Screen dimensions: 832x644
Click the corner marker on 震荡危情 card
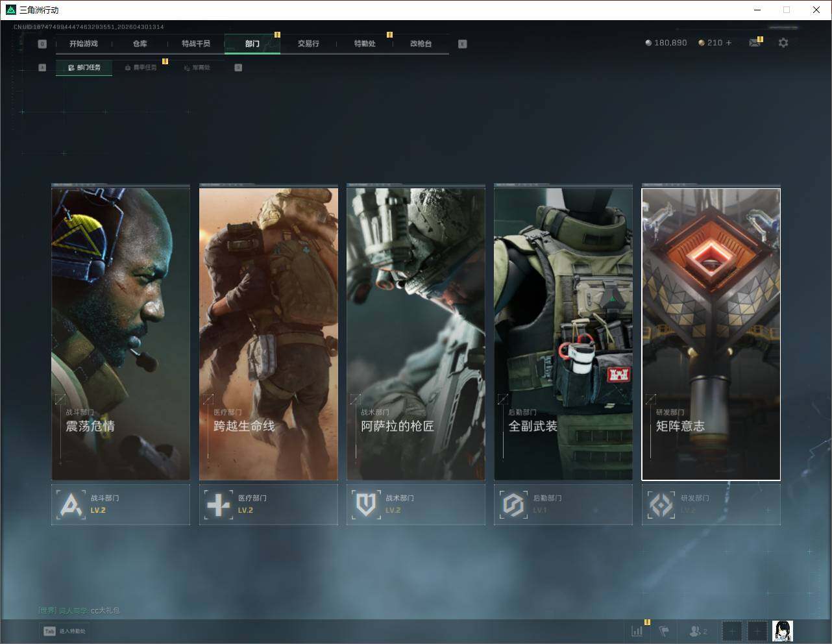(x=60, y=399)
